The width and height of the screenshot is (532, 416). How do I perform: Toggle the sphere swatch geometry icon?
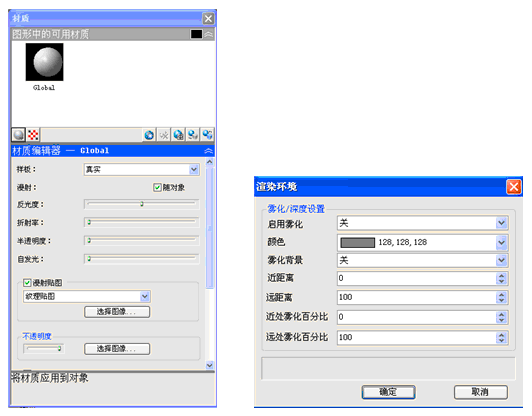click(x=19, y=135)
